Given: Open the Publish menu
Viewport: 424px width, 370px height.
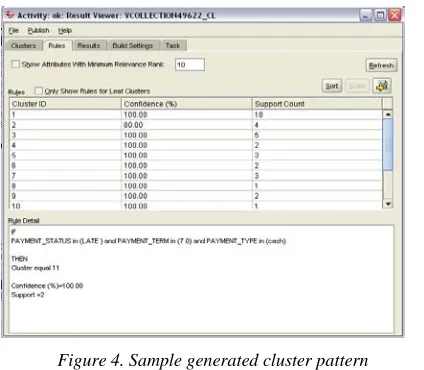Looking at the screenshot, I should click(x=38, y=31).
